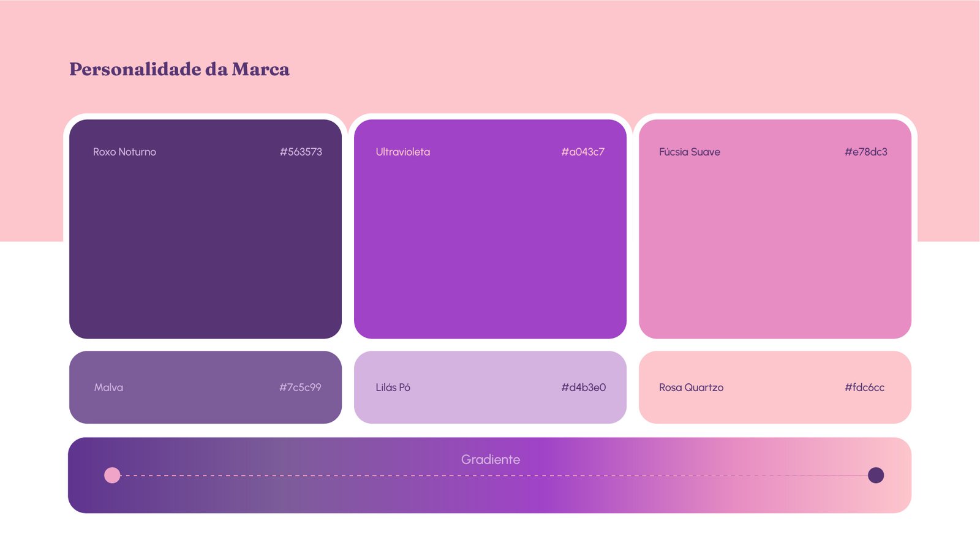
Task: Click the Ultravioleta name label
Action: coord(403,152)
